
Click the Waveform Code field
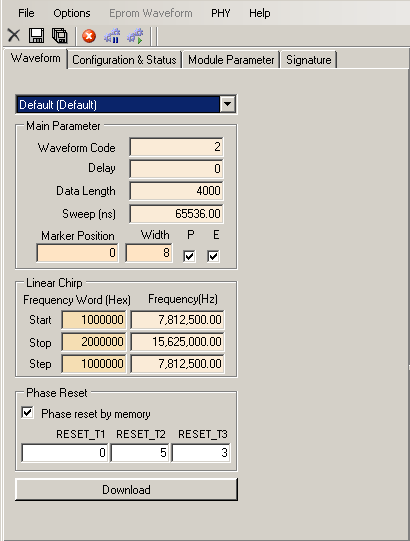point(176,147)
